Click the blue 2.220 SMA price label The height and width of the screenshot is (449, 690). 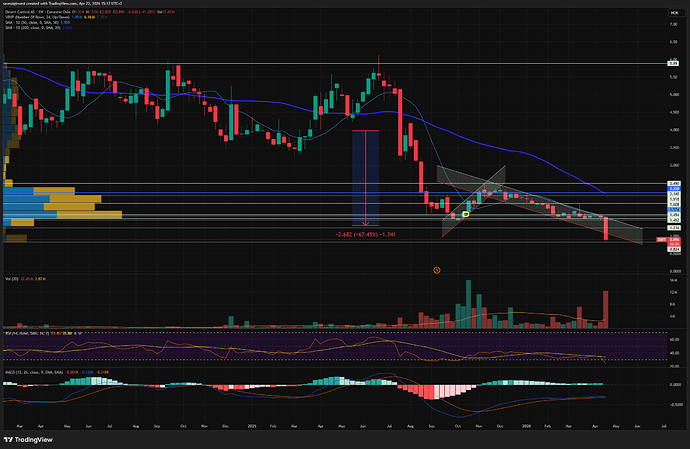point(674,188)
